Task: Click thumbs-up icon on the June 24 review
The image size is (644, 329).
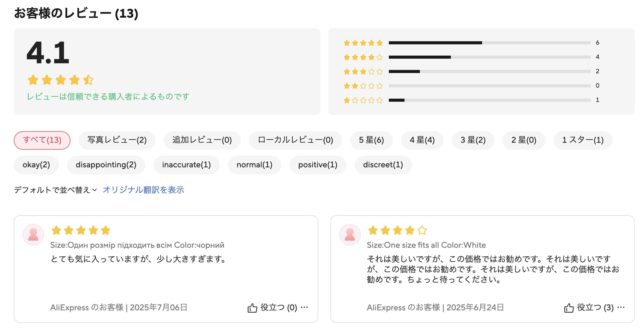Action: point(569,308)
